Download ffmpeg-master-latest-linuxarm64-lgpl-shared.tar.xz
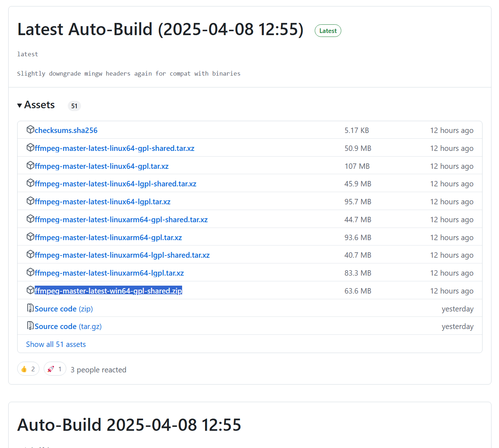 pos(122,255)
